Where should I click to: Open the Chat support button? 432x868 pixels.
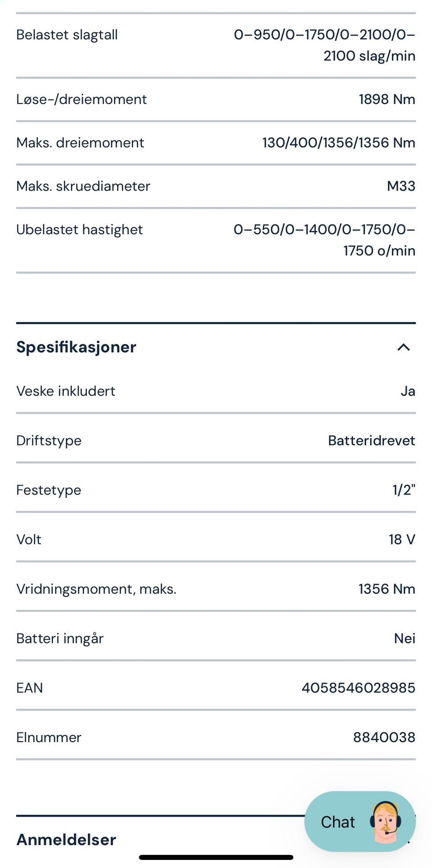338,822
